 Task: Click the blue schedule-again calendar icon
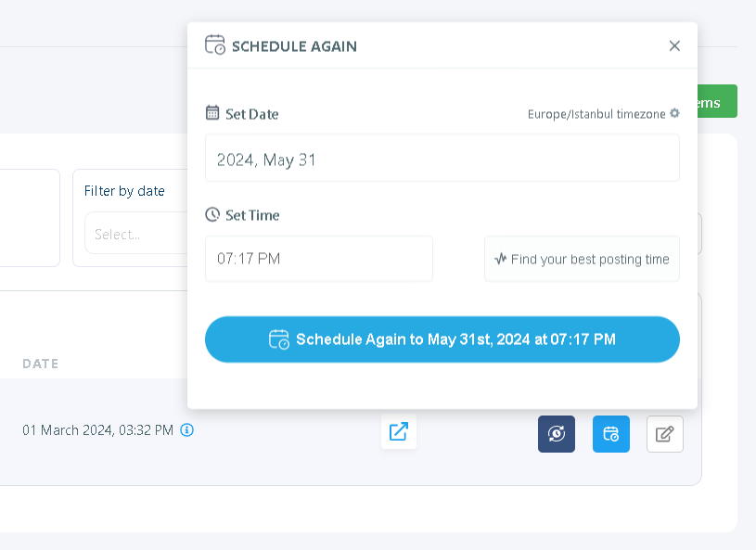point(610,433)
